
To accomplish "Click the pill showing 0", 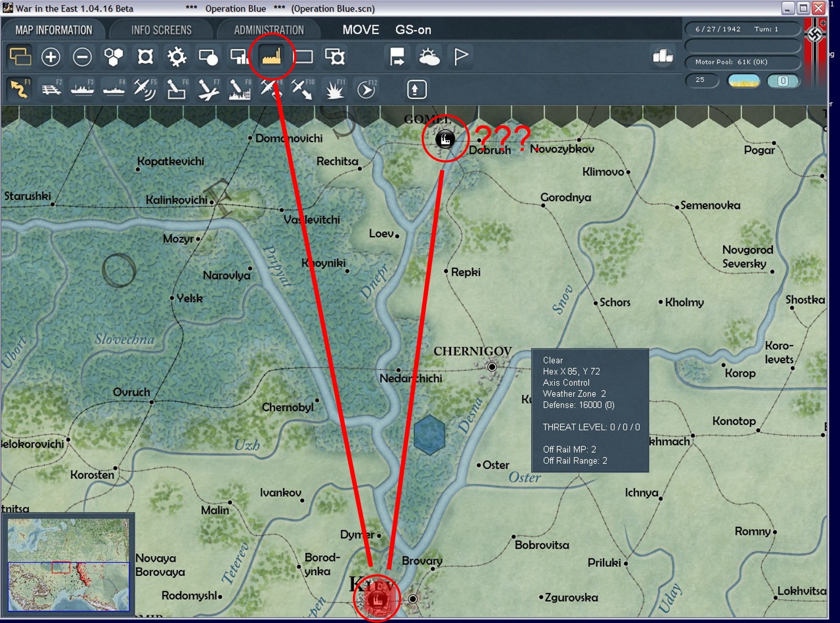I will click(783, 81).
